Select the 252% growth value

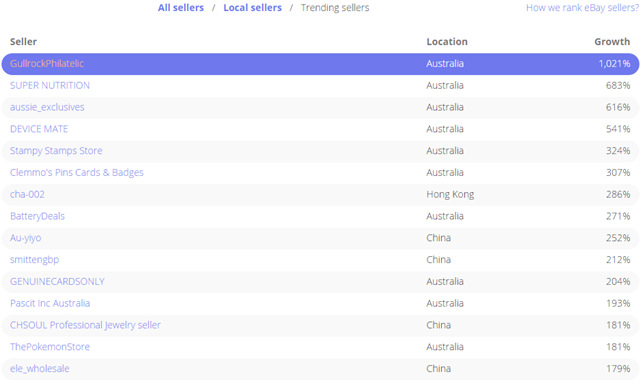pos(618,238)
